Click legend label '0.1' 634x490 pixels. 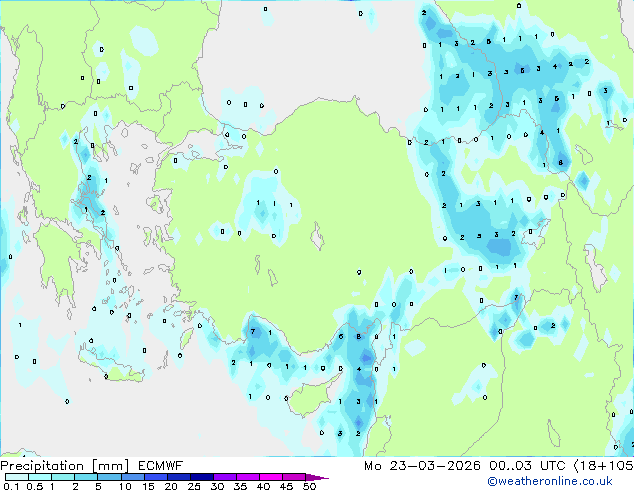coord(11,486)
